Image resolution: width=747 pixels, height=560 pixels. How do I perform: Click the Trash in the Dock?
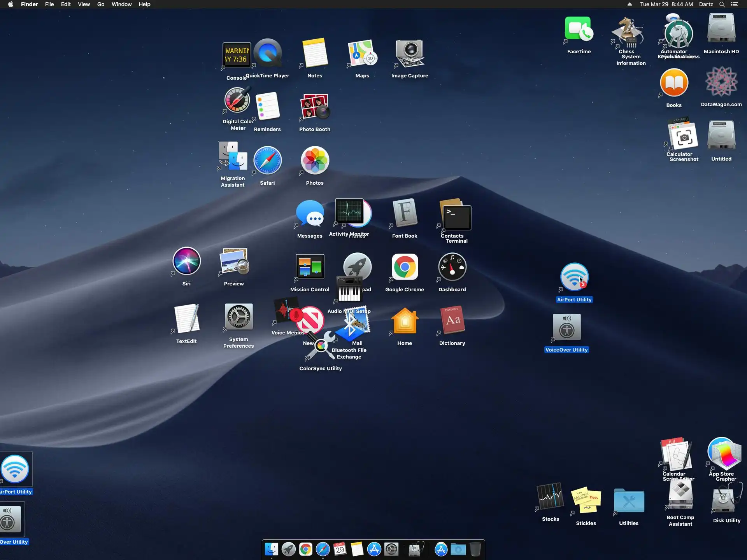pos(475,549)
